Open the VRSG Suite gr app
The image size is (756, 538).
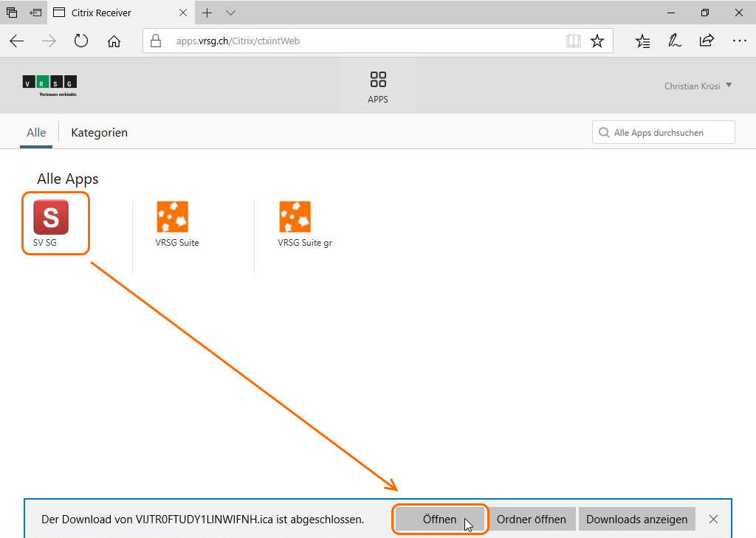tap(295, 217)
